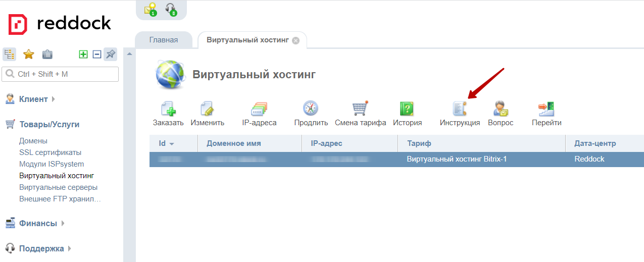Close the Виртуальный хостинг tab
644x262 pixels.
tap(296, 41)
